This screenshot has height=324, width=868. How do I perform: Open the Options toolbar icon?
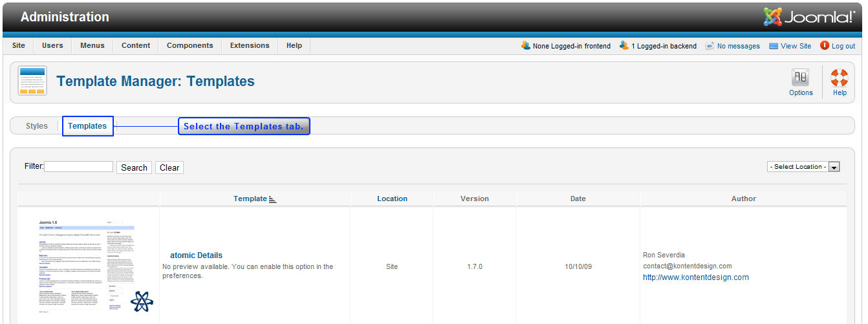[x=801, y=78]
